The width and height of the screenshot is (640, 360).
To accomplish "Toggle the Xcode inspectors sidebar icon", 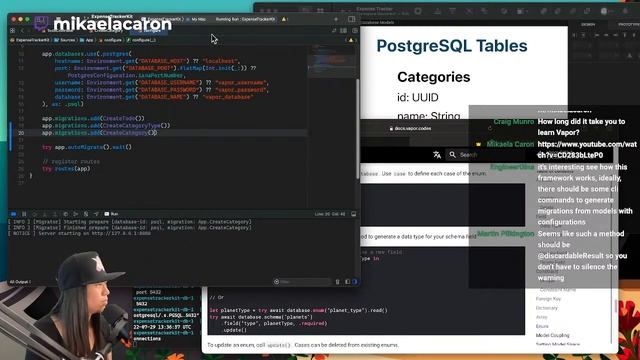I will [351, 19].
